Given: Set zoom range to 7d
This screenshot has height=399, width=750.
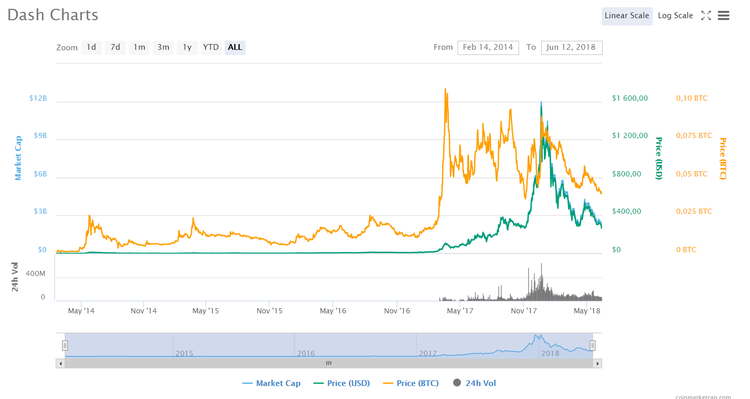Looking at the screenshot, I should click(x=115, y=47).
